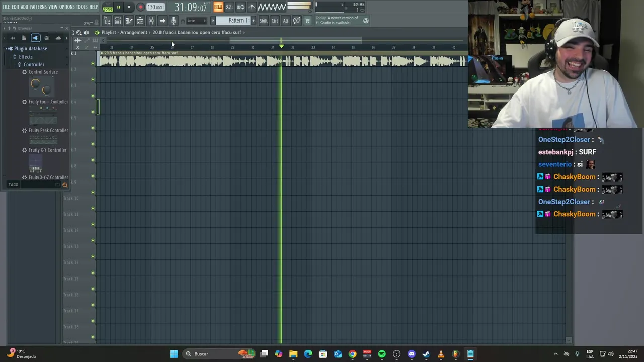This screenshot has width=644, height=362.
Task: Select the francis bananirou audio clip
Action: [283, 59]
